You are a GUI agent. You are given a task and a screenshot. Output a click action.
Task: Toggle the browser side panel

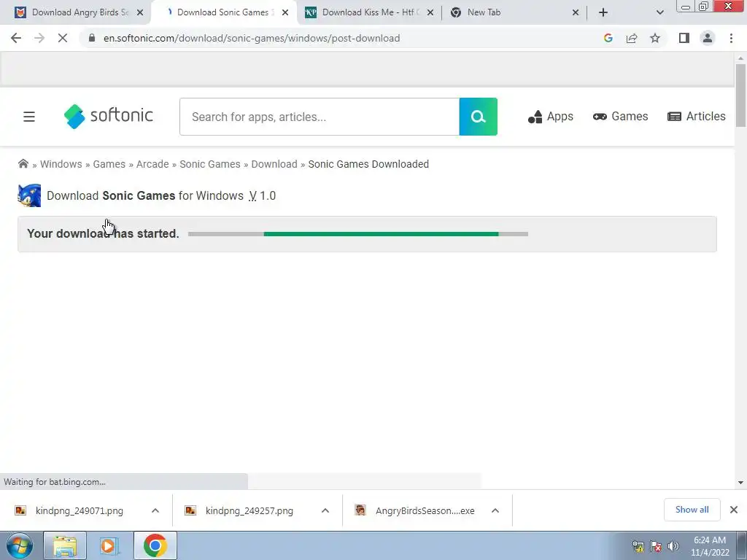(x=684, y=38)
